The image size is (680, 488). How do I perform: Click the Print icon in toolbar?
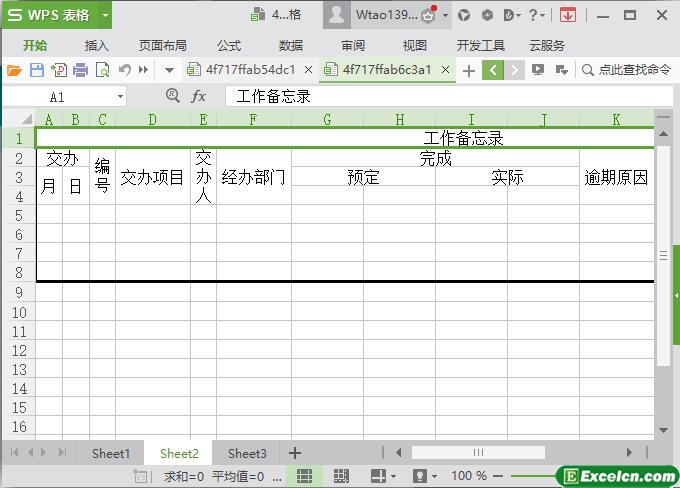pyautogui.click(x=80, y=70)
